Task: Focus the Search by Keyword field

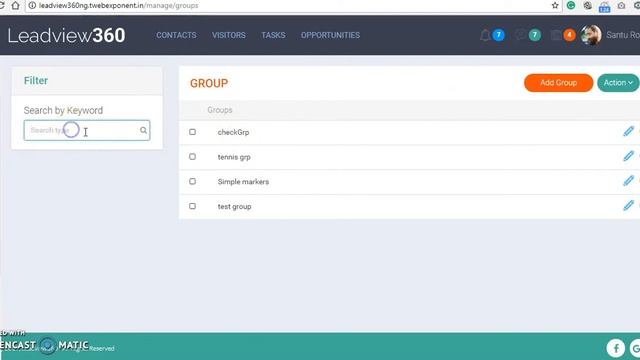Action: tap(87, 130)
